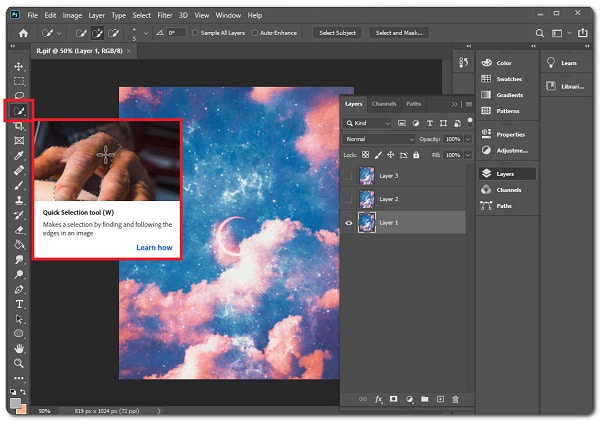Select the Dodge tool
600x421 pixels.
coord(19,274)
